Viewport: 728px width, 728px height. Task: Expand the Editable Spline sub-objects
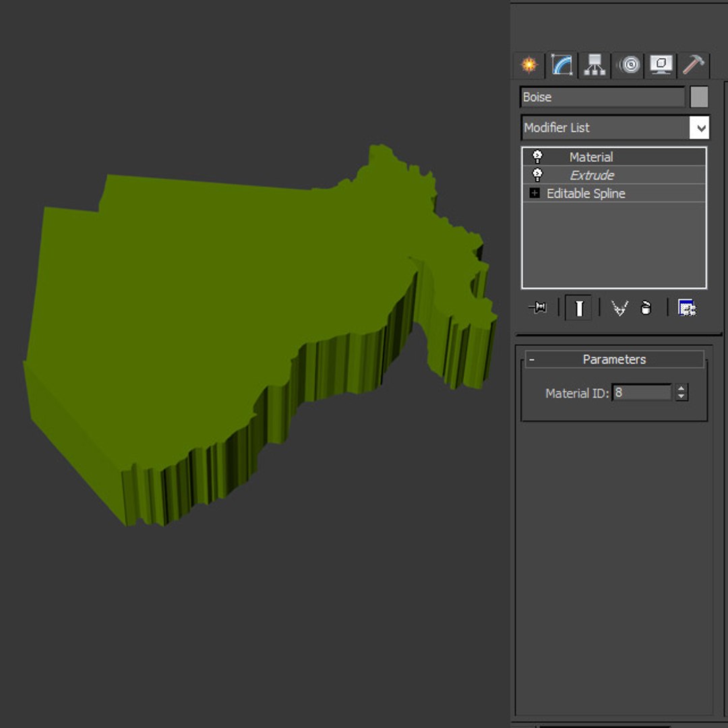click(535, 193)
